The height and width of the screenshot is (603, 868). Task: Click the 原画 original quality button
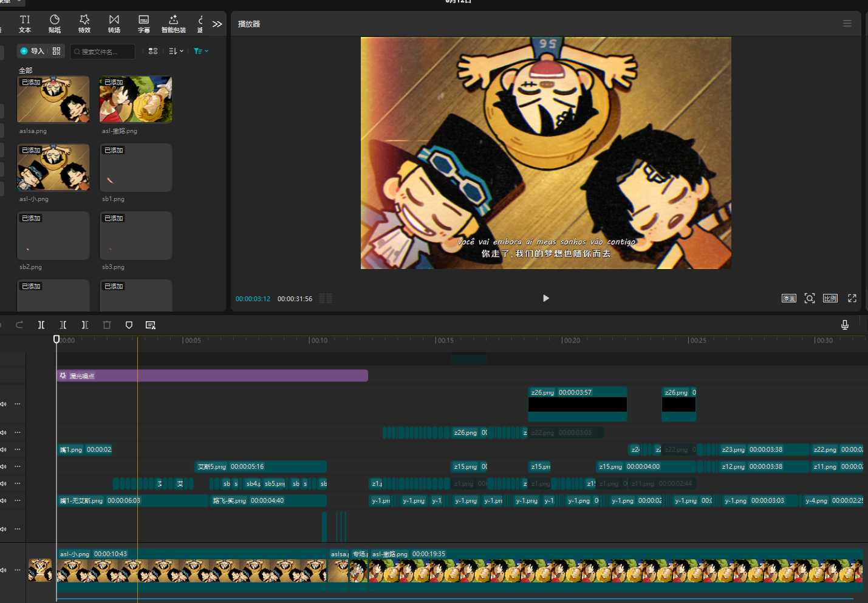(789, 298)
